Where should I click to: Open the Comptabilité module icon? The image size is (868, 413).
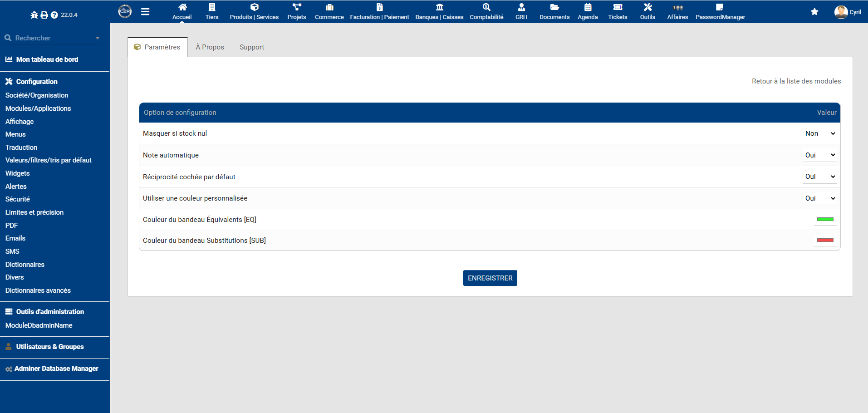(486, 7)
